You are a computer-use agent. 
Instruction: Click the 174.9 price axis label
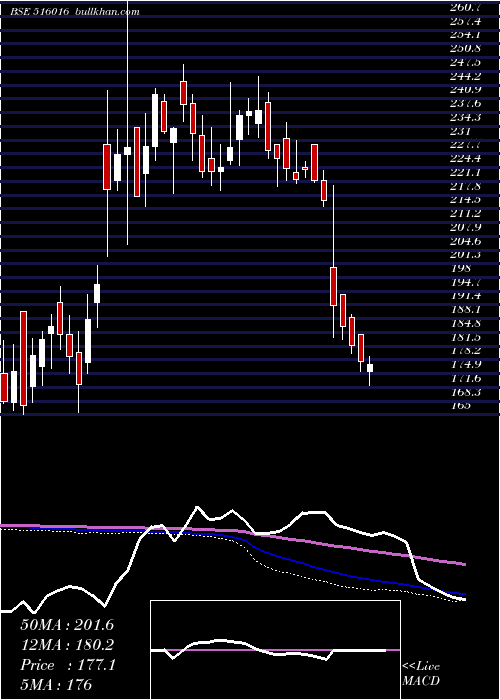(467, 364)
